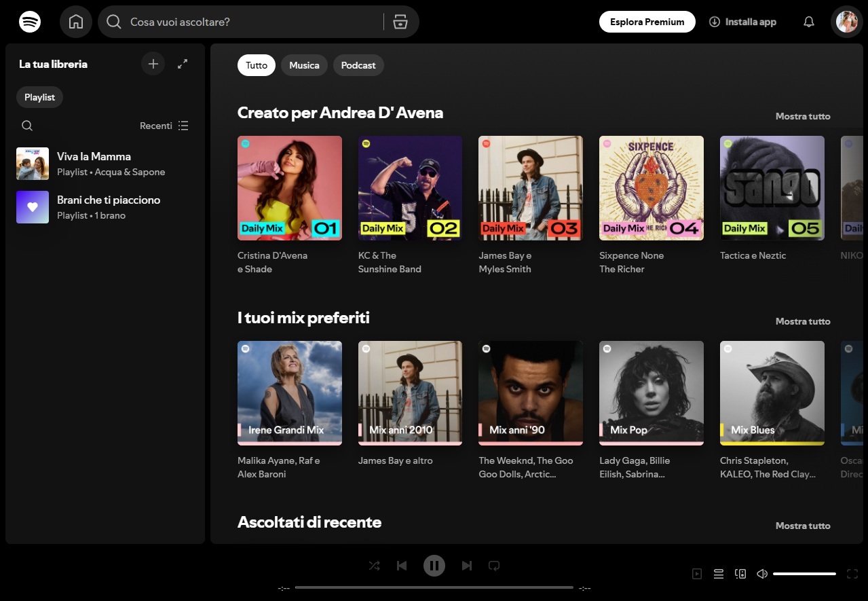The image size is (868, 601).
Task: Click the Cosa vuoi ascoltare search field
Action: [x=259, y=22]
